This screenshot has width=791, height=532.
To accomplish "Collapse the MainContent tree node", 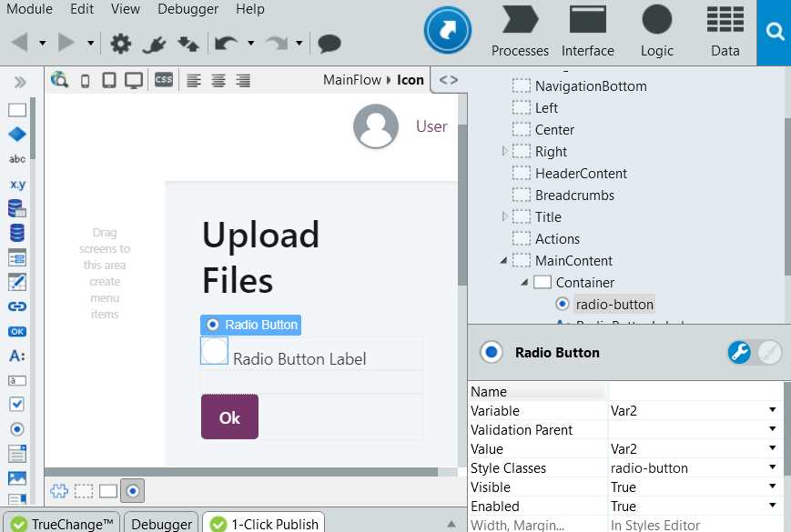I will [x=503, y=260].
